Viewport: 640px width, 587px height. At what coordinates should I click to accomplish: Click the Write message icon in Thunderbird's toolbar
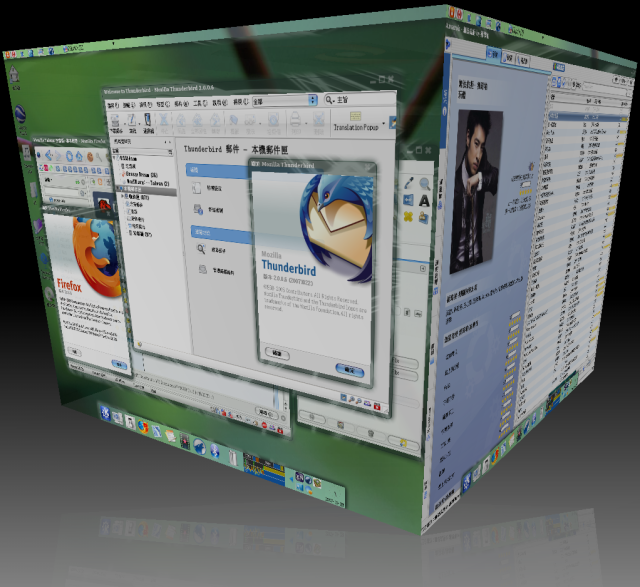[129, 120]
